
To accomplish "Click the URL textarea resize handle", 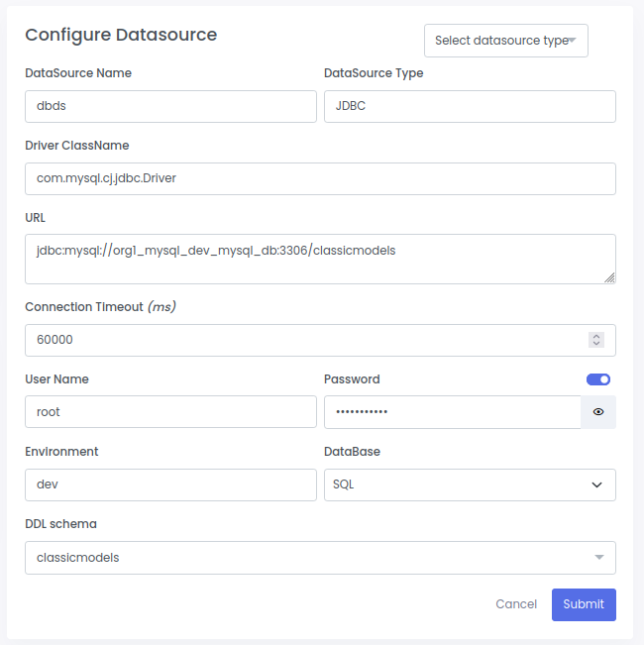I will [609, 277].
